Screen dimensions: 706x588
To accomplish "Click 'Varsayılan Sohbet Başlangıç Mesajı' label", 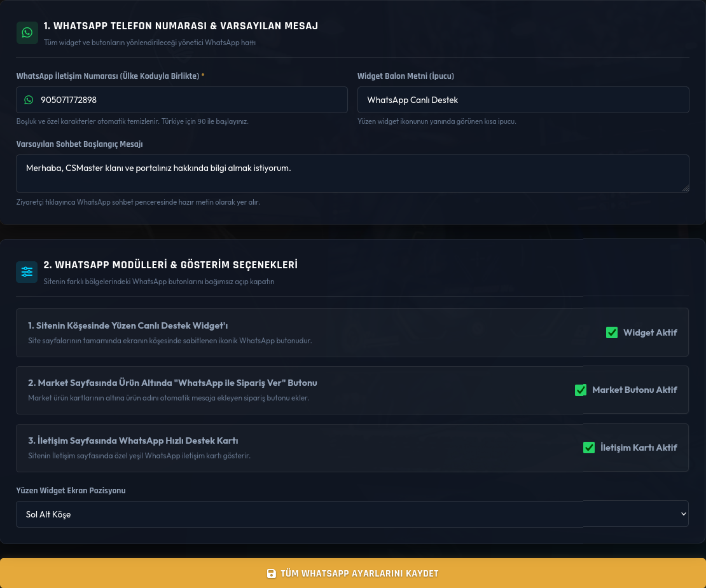I will coord(80,144).
